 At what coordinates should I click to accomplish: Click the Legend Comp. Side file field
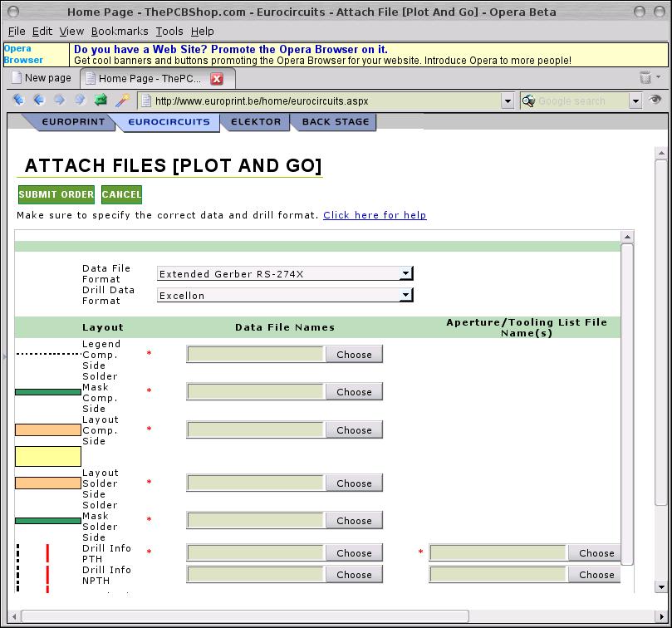256,355
